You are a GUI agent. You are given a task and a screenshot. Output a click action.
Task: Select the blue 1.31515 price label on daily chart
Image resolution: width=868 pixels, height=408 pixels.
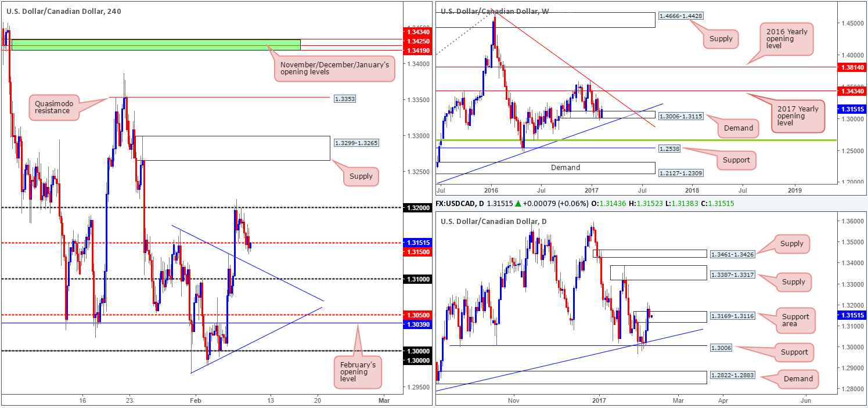(x=853, y=315)
